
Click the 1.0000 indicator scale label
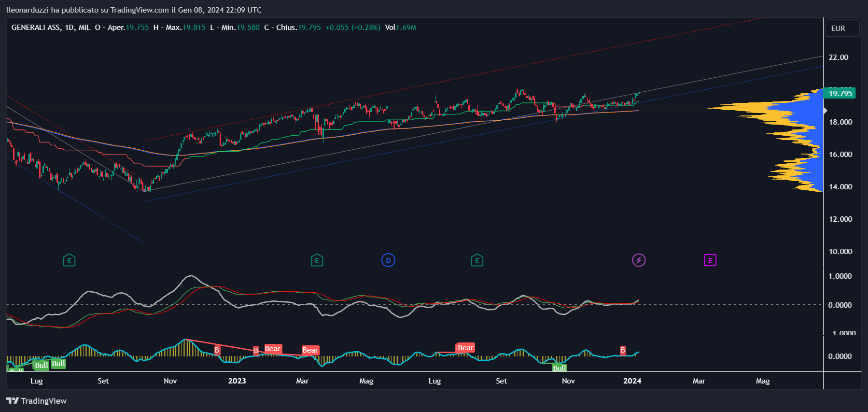[840, 276]
